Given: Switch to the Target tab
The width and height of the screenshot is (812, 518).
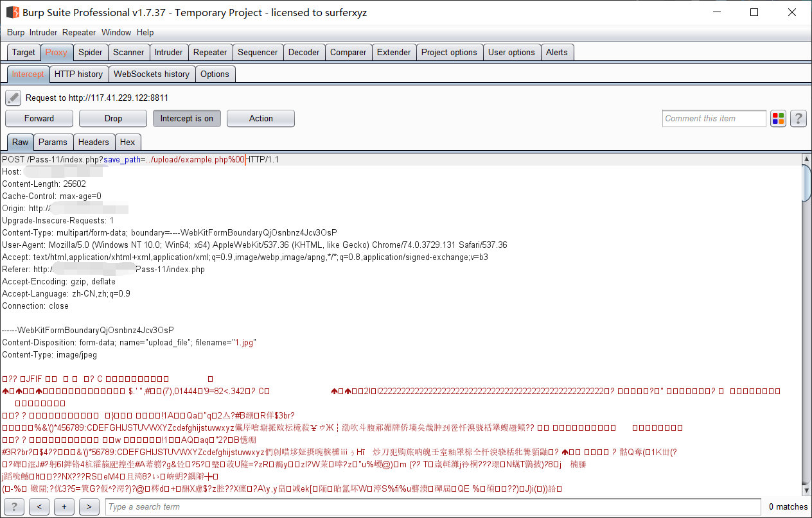Looking at the screenshot, I should [x=24, y=53].
